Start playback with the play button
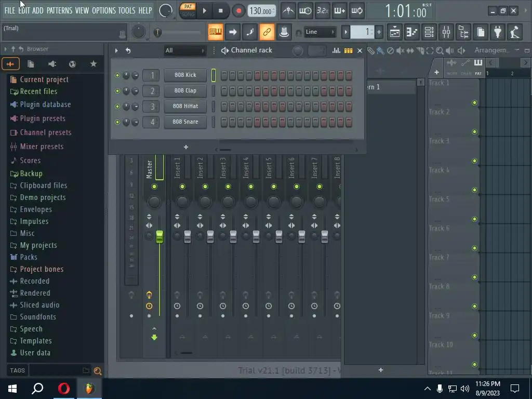The image size is (532, 399). pyautogui.click(x=204, y=11)
